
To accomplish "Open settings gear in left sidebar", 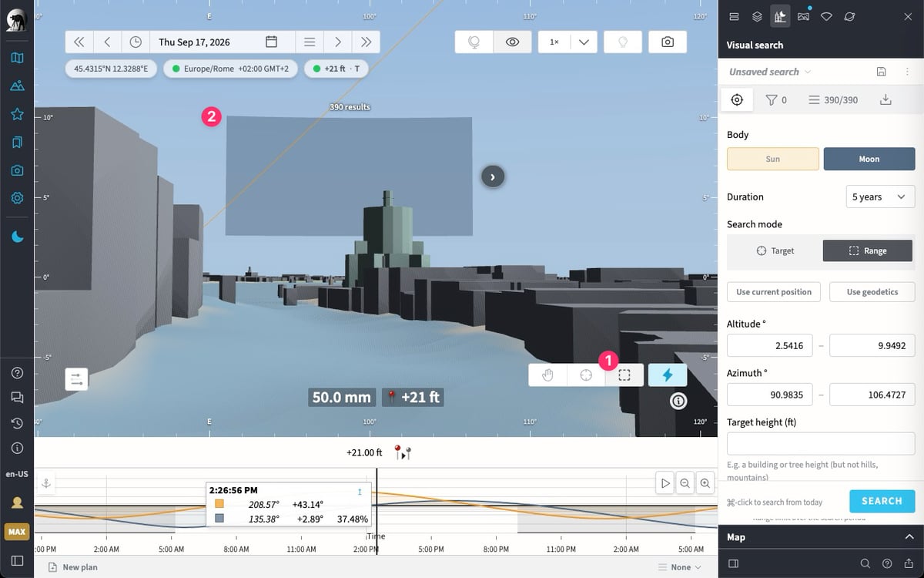I will click(x=17, y=198).
